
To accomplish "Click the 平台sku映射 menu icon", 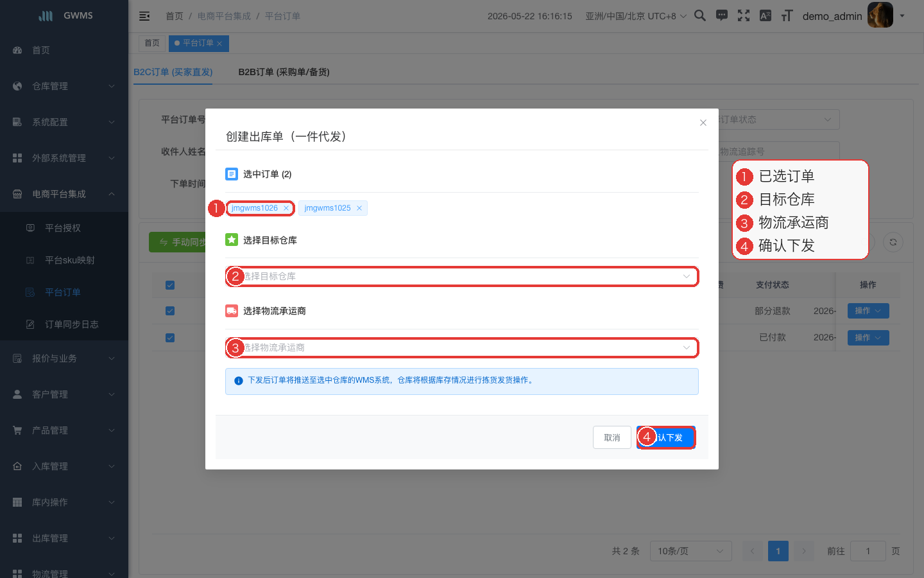I will [30, 260].
